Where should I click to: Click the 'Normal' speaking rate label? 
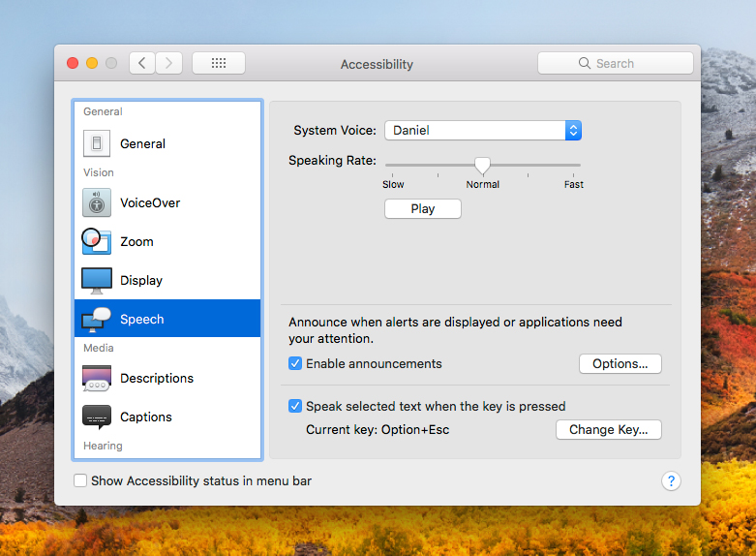(x=483, y=184)
